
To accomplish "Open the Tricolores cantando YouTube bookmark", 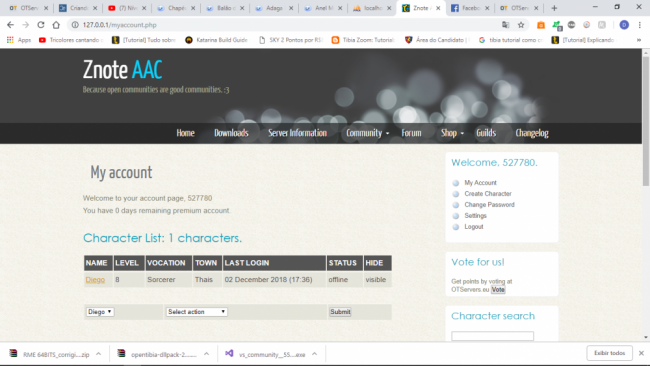I will (x=70, y=40).
